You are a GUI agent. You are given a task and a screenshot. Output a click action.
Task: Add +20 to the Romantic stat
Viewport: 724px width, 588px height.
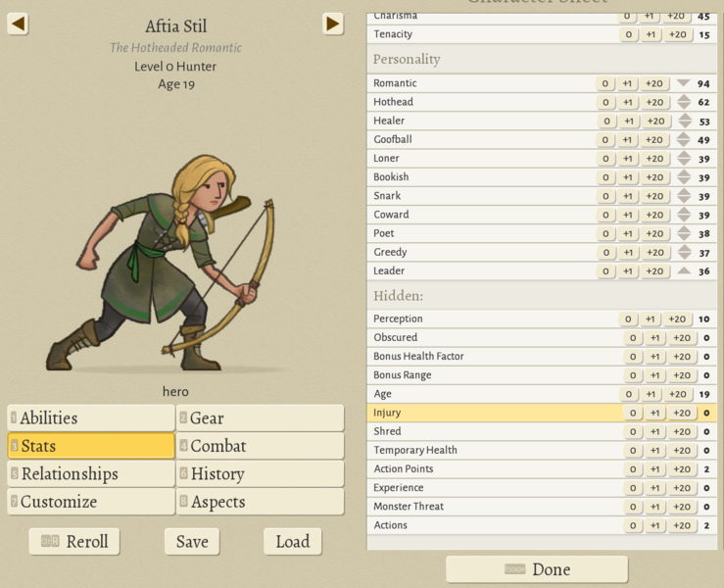pyautogui.click(x=655, y=84)
